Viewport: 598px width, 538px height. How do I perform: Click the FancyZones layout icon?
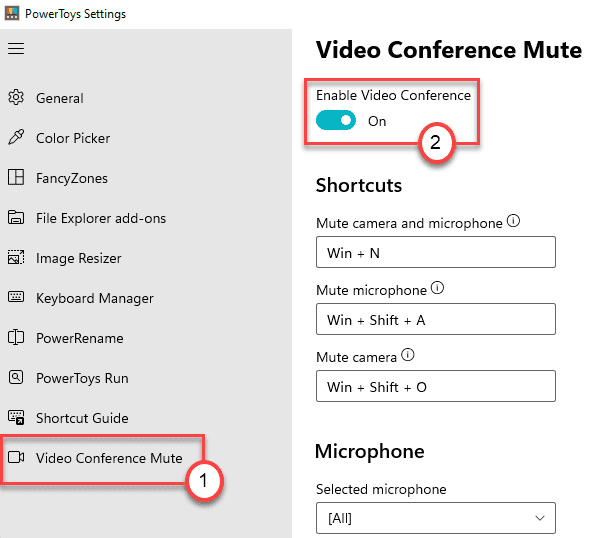pyautogui.click(x=16, y=177)
